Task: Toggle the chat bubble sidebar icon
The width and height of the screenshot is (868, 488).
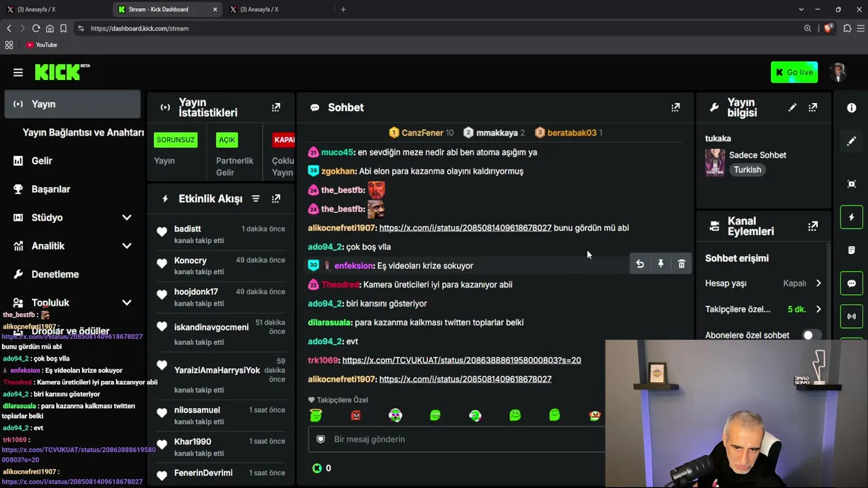Action: pos(852,283)
